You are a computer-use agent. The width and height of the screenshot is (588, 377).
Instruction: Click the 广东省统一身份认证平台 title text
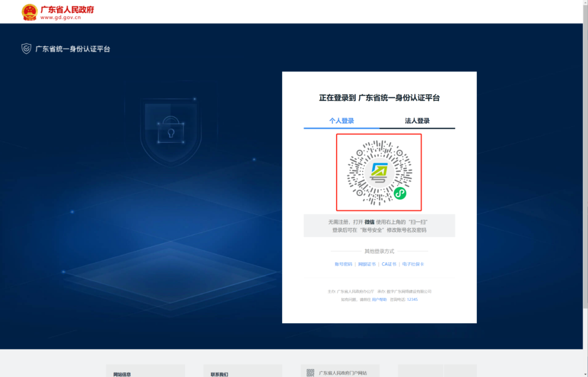pos(73,49)
